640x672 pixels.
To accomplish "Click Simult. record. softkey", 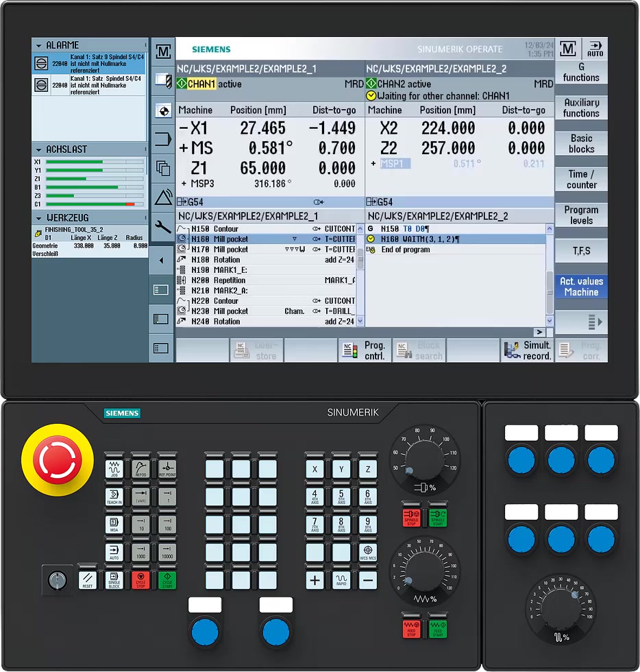I will (527, 350).
